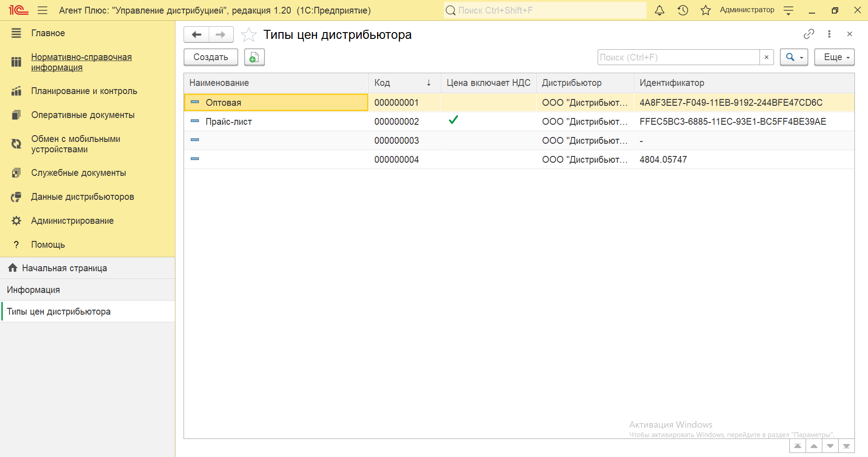Click the Помощь question mark icon
Viewport: 868px width, 457px height.
(16, 245)
